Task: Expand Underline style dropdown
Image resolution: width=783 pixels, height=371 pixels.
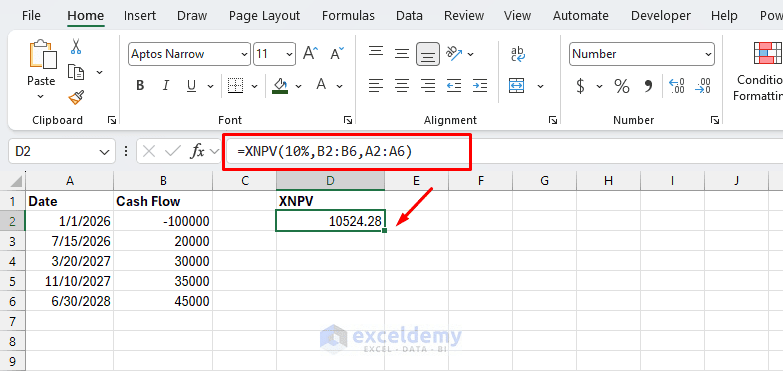Action: click(210, 86)
